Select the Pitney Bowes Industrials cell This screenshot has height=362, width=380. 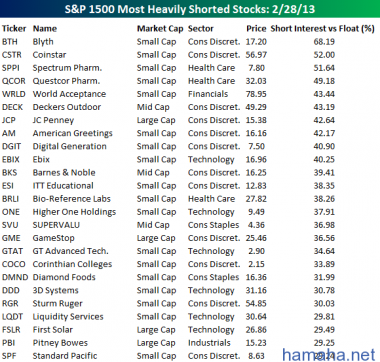(x=209, y=343)
